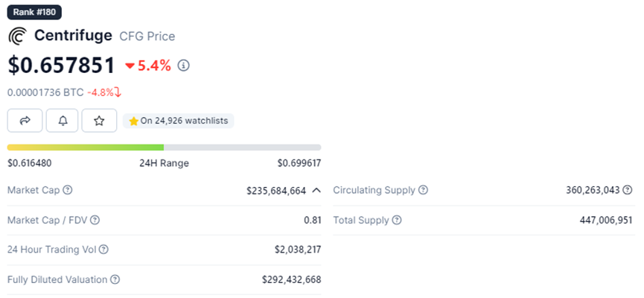Click the Total Supply label
The image size is (644, 298).
click(361, 221)
